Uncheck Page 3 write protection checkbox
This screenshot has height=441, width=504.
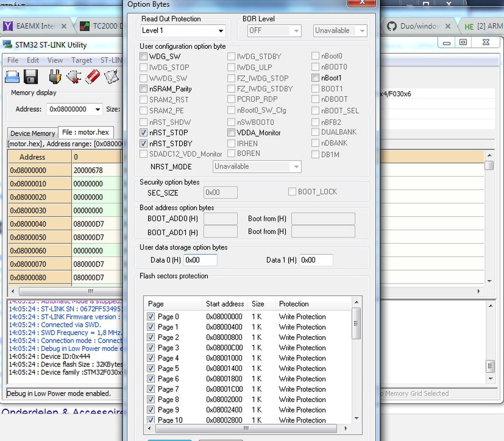[x=151, y=348]
